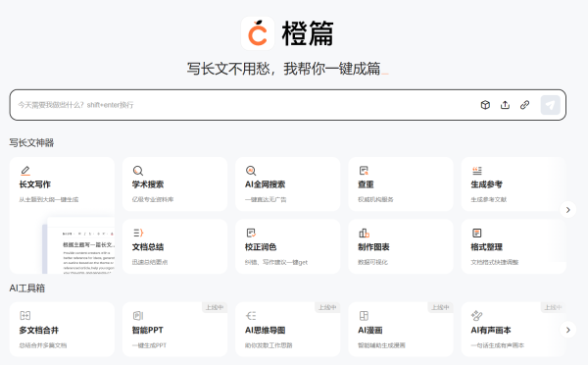Viewport: 588px width, 365px height.
Task: Click the 格式整理 card icon
Action: pos(476,233)
